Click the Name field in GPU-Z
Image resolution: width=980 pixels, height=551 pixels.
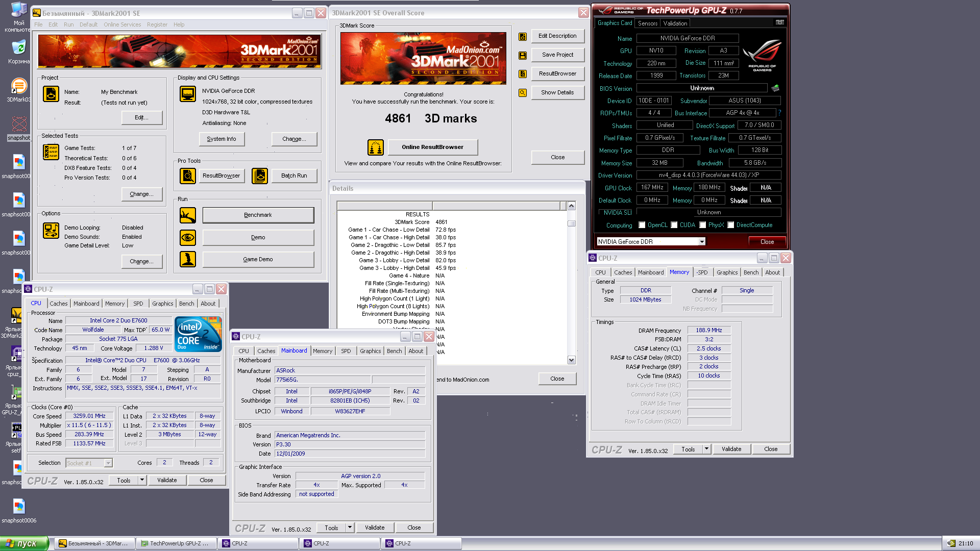click(687, 38)
